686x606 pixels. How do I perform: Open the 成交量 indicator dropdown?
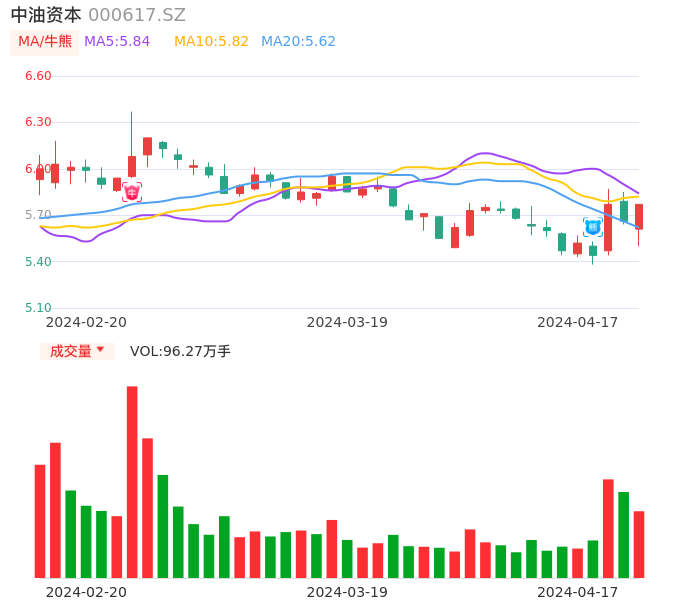[71, 351]
